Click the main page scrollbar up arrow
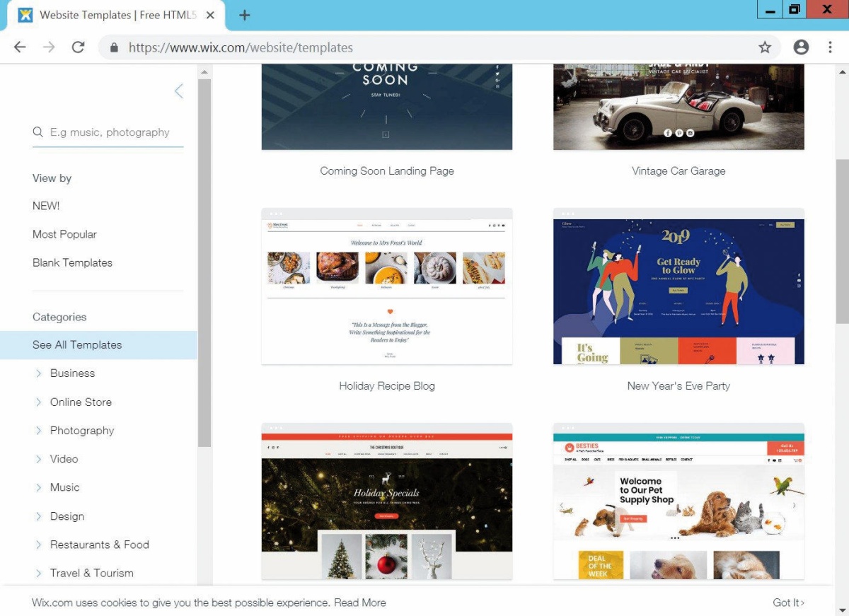The image size is (849, 616). click(x=843, y=71)
